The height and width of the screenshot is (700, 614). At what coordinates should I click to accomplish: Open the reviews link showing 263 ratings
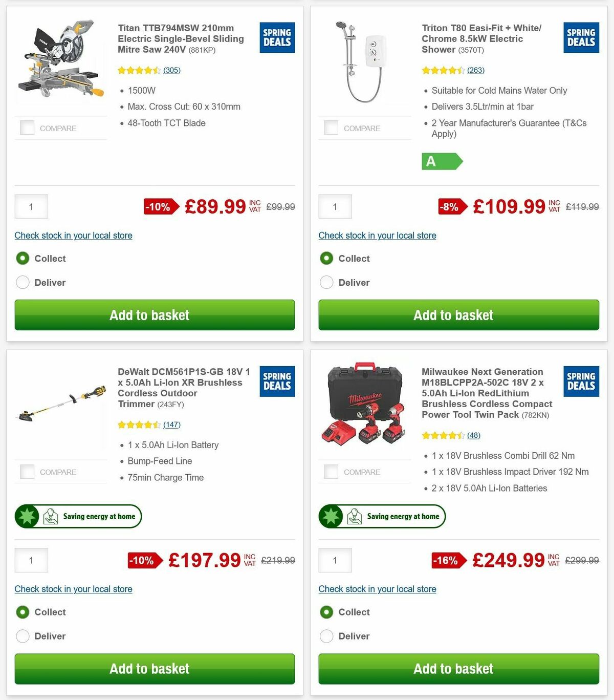[475, 70]
